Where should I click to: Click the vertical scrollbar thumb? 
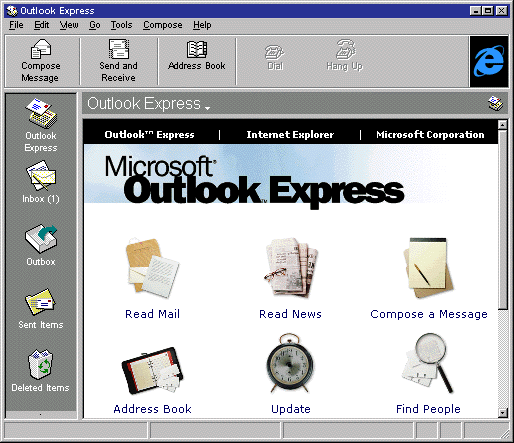point(503,219)
